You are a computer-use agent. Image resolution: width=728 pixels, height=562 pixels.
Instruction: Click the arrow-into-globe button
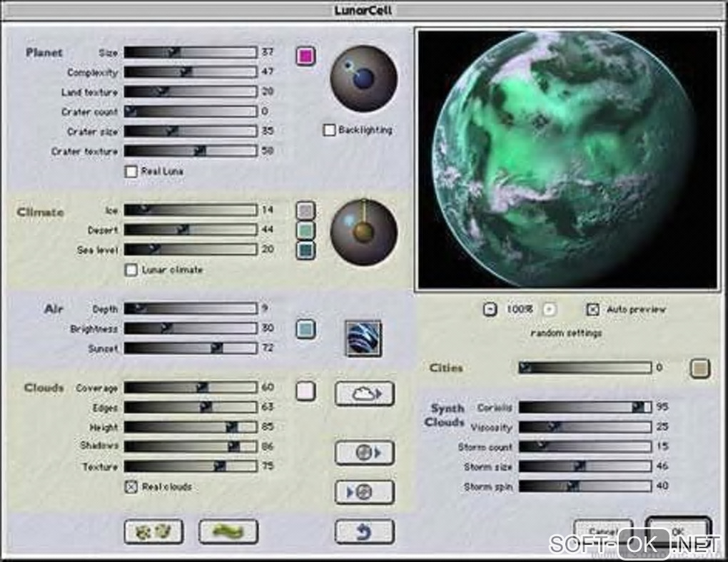365,492
